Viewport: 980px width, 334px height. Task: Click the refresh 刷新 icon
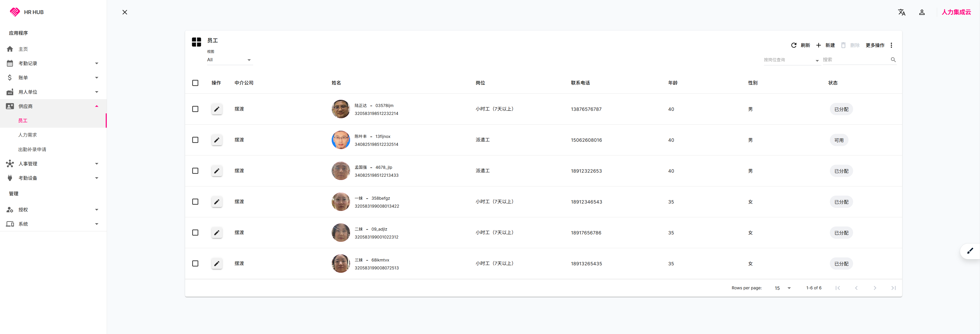coord(794,45)
